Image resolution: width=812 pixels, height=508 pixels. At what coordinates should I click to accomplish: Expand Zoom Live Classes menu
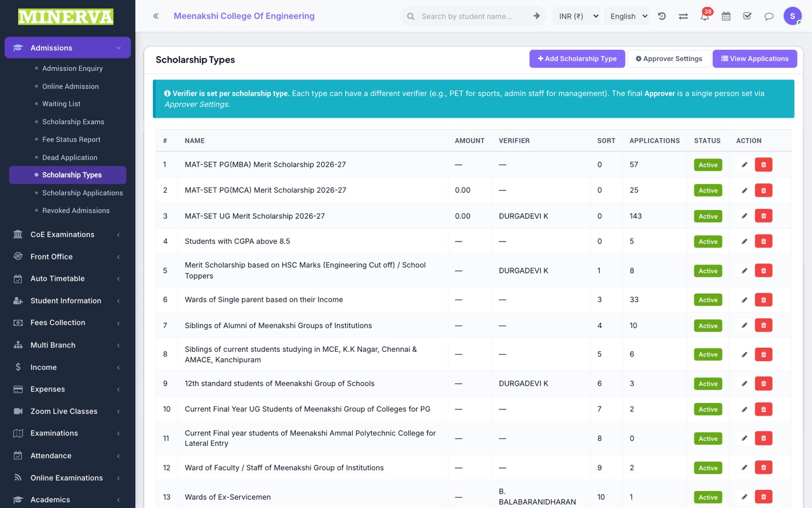[x=68, y=412]
